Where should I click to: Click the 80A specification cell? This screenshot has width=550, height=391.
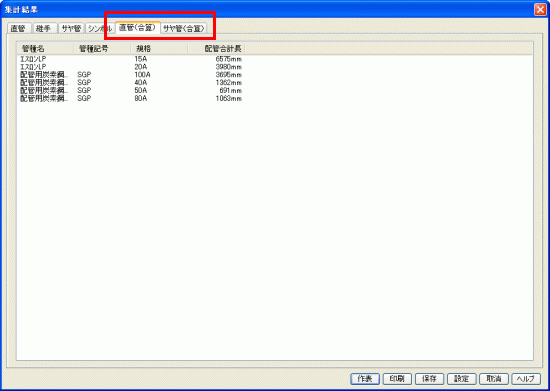(x=141, y=98)
